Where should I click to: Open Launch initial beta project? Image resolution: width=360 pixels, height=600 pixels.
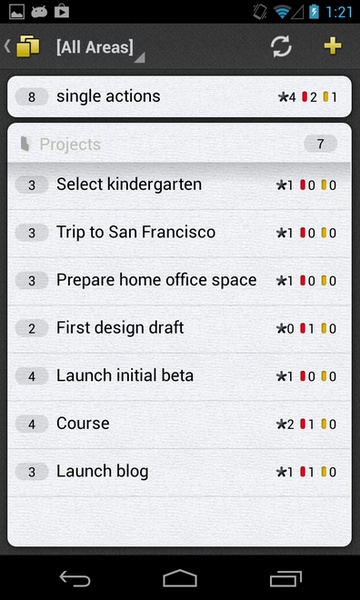point(179,376)
